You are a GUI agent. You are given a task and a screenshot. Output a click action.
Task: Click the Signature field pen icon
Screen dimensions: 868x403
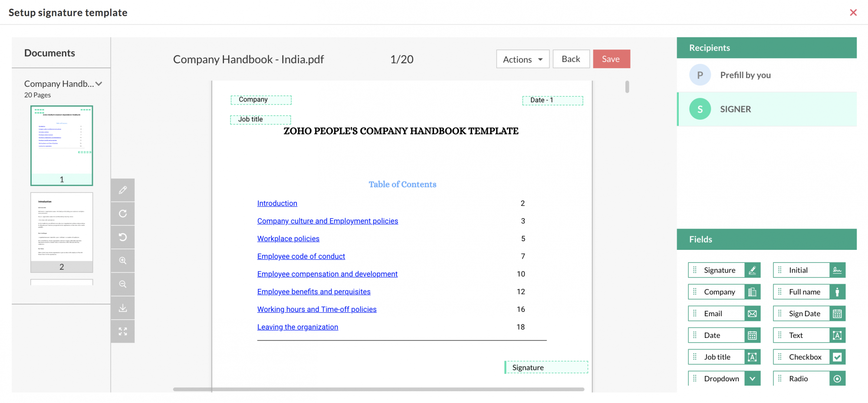pos(752,270)
